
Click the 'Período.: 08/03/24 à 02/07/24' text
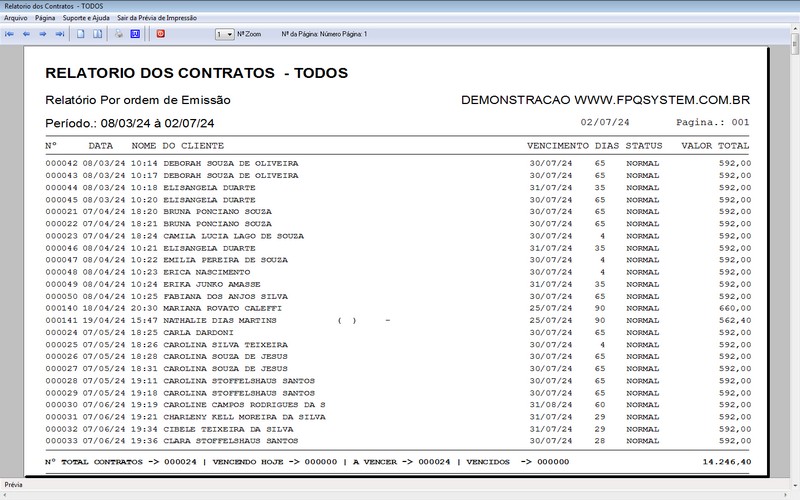pos(130,123)
